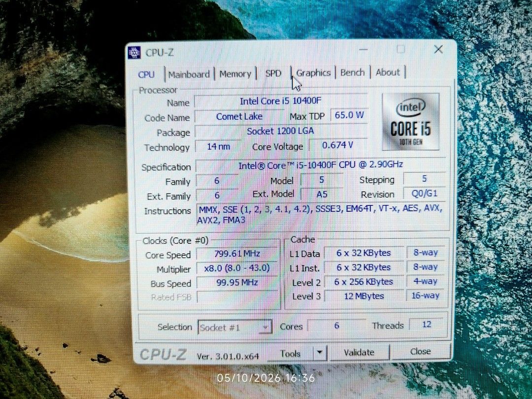Click the processor name 'Intel Core i5 10400F'
This screenshot has height=399, width=532.
(281, 101)
